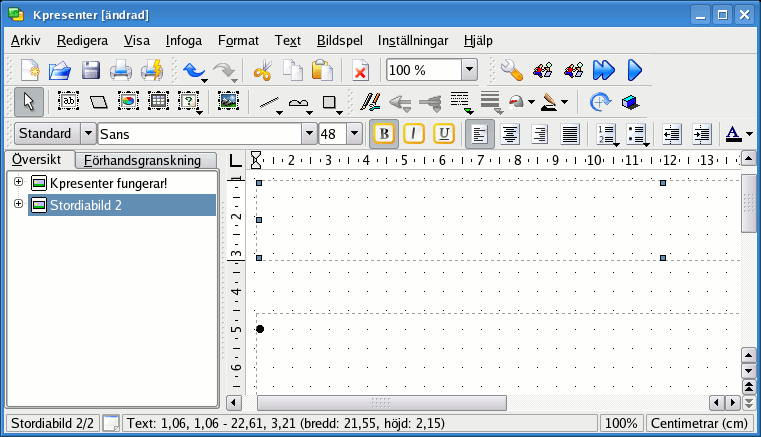Click the Cut scissors icon
Viewport: 761px width, 437px height.
pos(263,70)
